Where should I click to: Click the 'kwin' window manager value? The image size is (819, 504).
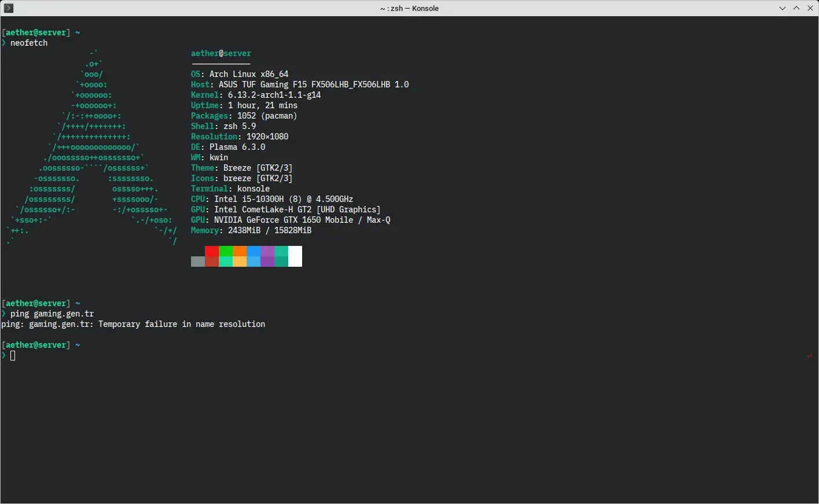click(x=219, y=157)
